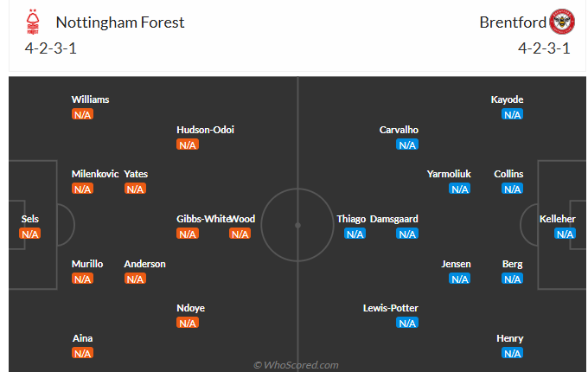Select Kayode's blue rating badge
The image size is (588, 372).
(x=512, y=114)
